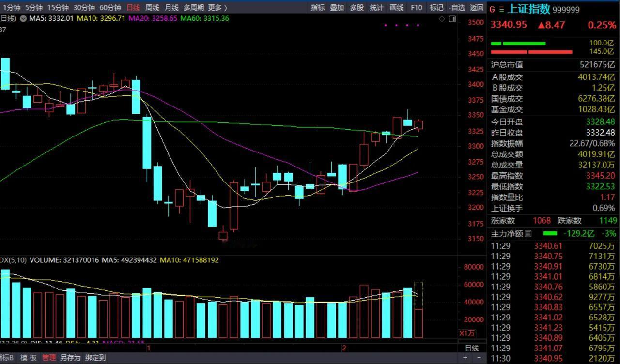
Task: Click the red 管理 manage button
Action: coord(48,358)
